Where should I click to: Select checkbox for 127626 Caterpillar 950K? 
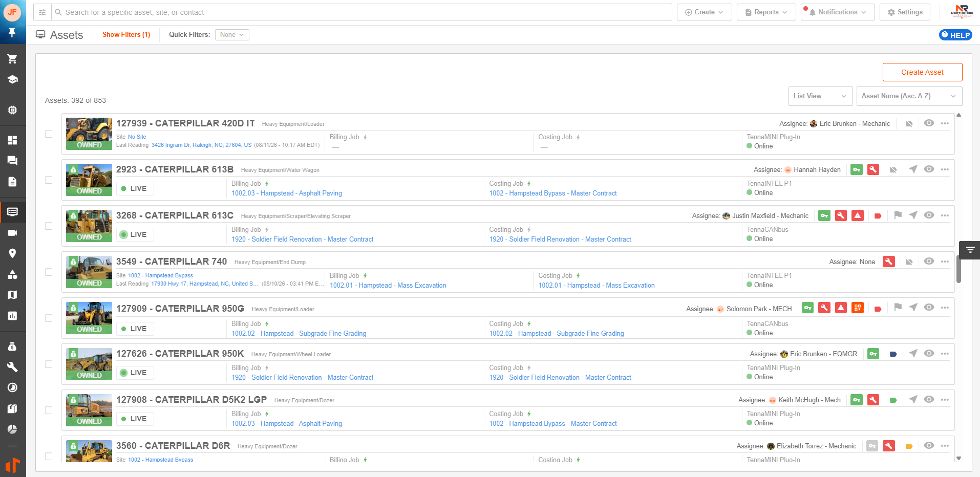pos(49,364)
